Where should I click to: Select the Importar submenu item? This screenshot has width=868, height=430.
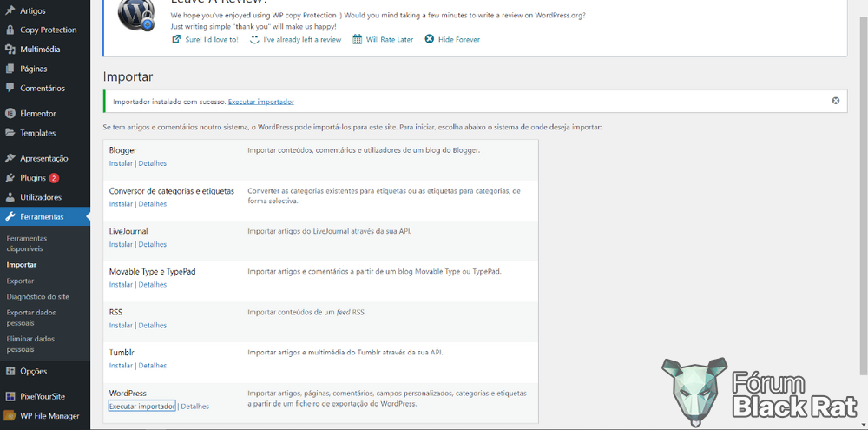coord(22,265)
